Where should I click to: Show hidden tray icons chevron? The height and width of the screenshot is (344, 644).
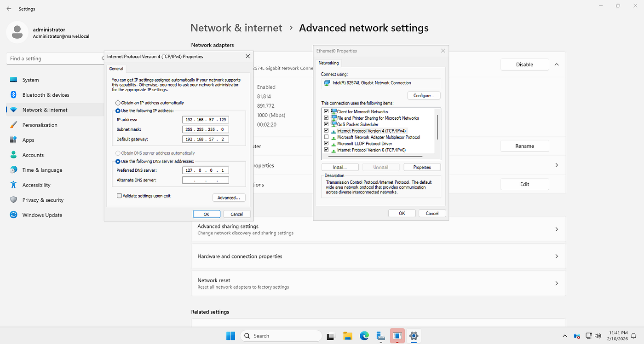[565, 336]
